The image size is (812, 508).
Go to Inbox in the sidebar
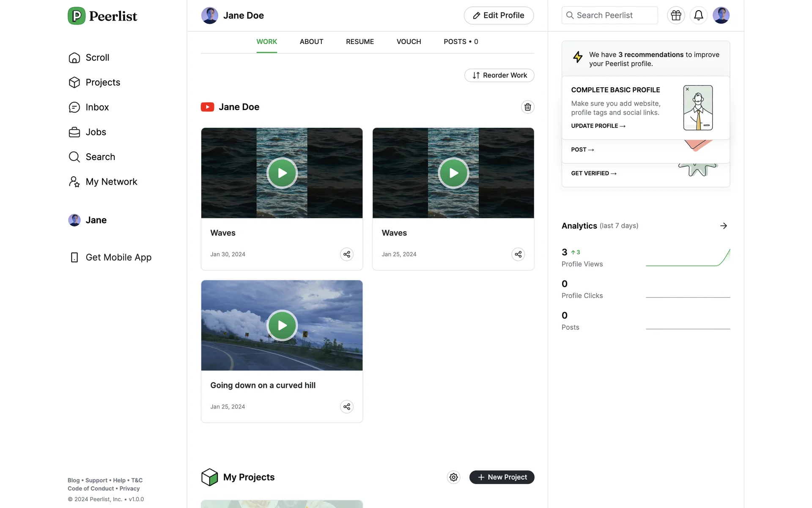click(x=97, y=108)
